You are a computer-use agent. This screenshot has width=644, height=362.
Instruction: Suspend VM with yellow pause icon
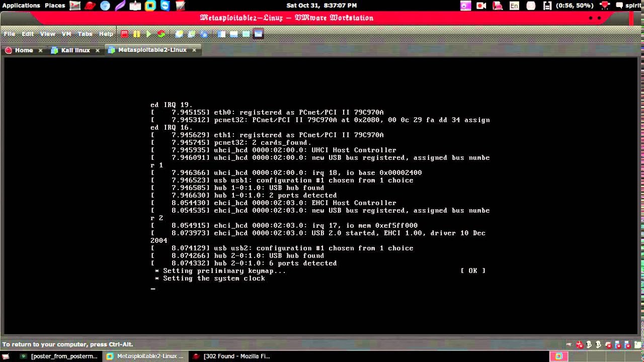coord(136,34)
